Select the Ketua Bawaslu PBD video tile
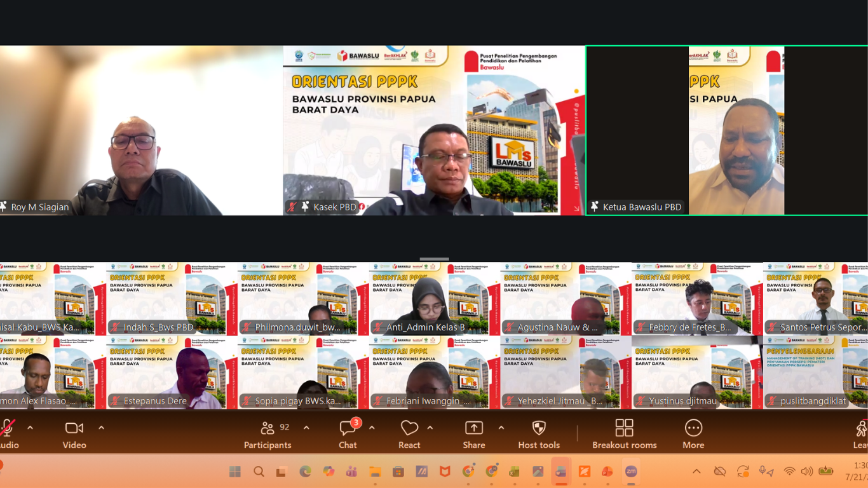This screenshot has height=488, width=868. point(726,130)
